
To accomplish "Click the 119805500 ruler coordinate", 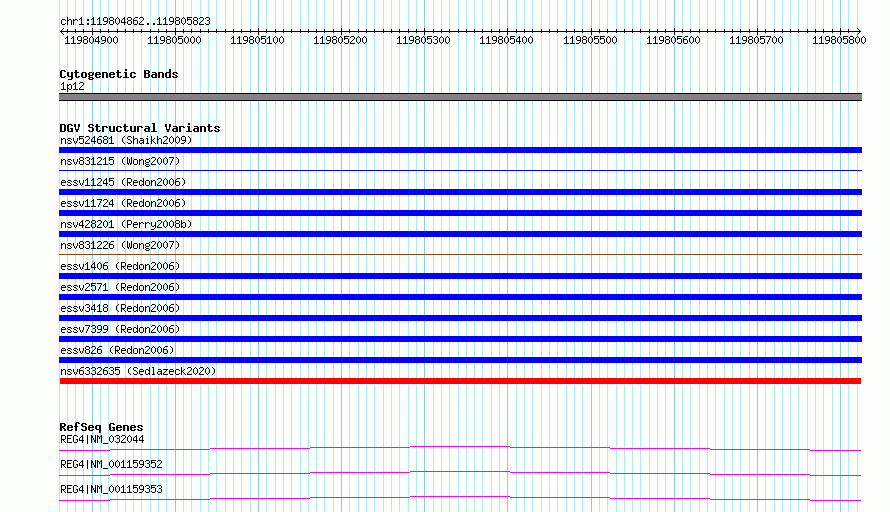I will point(590,40).
